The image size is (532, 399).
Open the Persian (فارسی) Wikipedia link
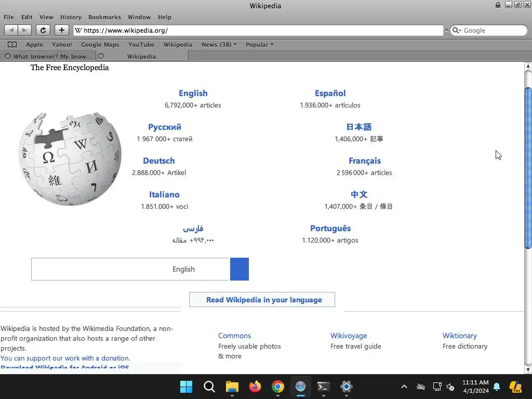pos(193,228)
